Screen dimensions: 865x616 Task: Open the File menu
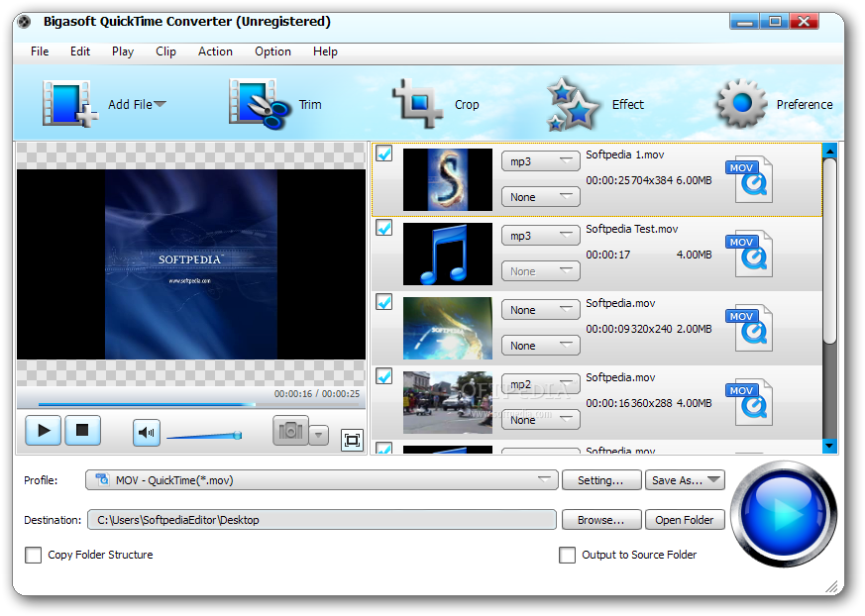[x=40, y=51]
